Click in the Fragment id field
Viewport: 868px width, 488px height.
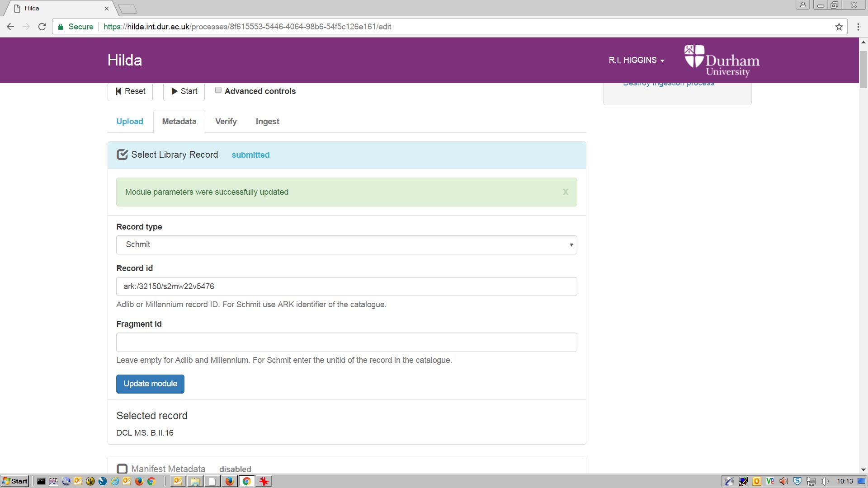[346, 342]
